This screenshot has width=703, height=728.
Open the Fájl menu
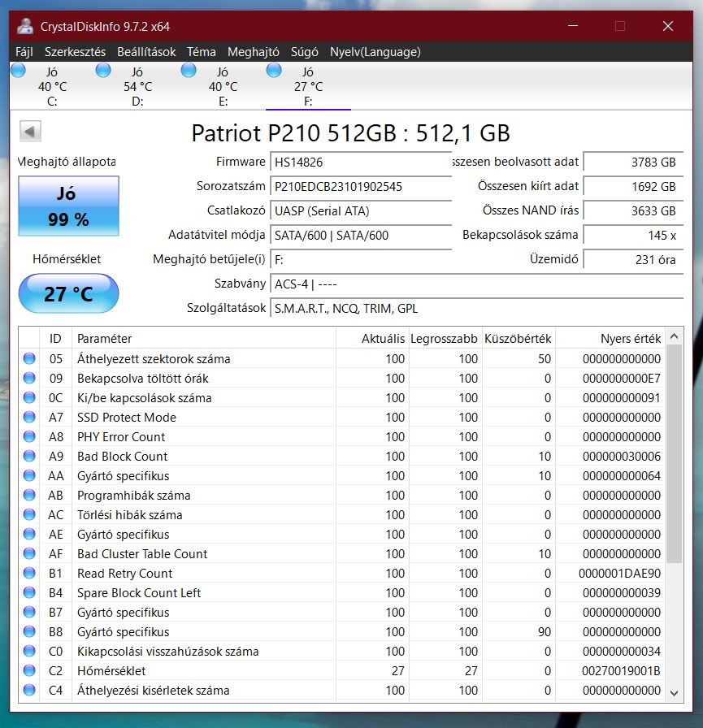tap(24, 52)
